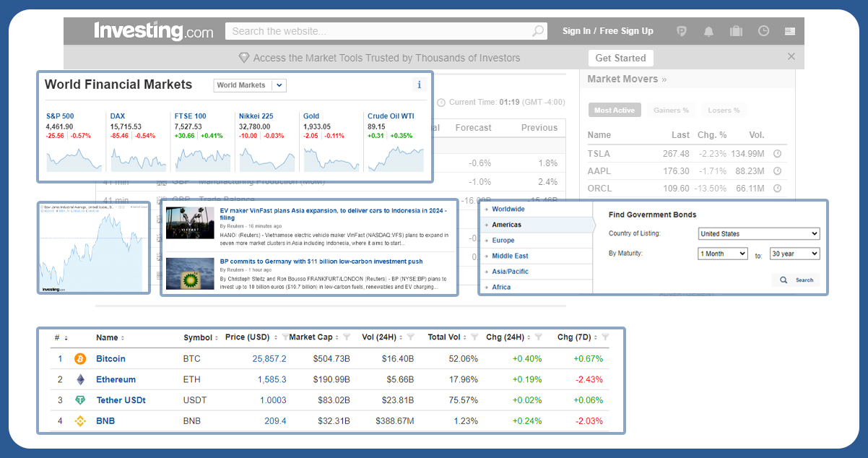This screenshot has width=868, height=458.
Task: Sort crypto table by # rank arrows
Action: pyautogui.click(x=66, y=338)
